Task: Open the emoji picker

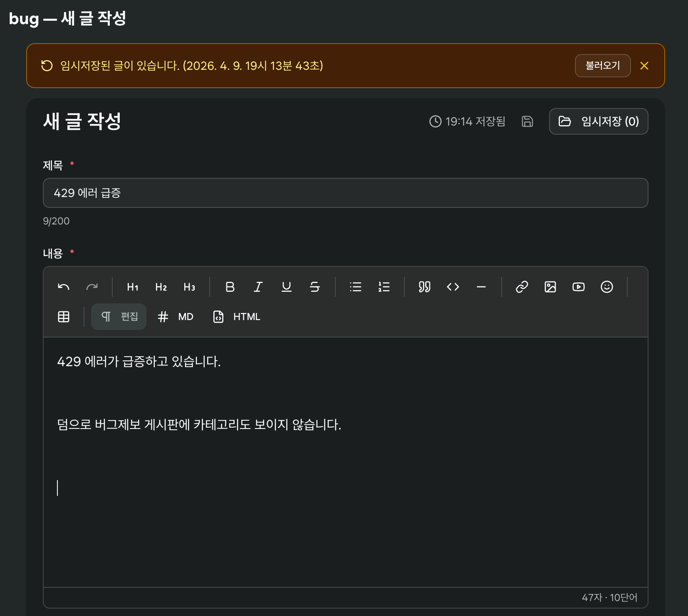Action: click(607, 287)
